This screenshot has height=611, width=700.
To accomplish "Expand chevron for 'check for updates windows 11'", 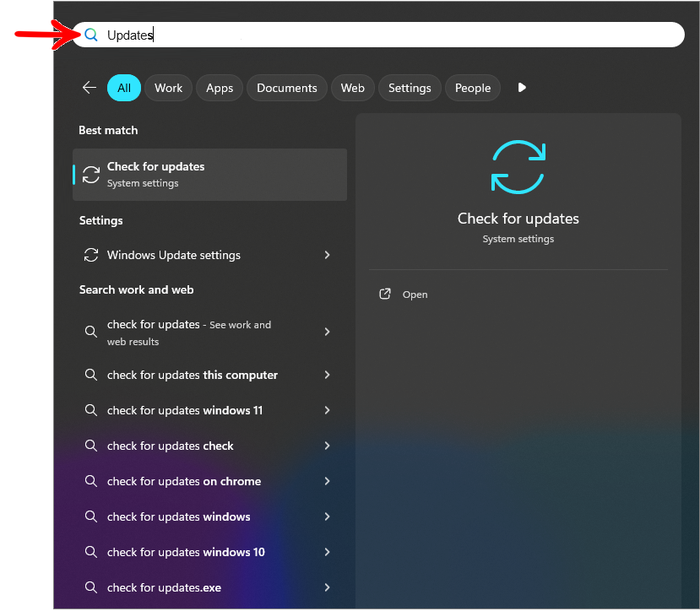I will 328,410.
